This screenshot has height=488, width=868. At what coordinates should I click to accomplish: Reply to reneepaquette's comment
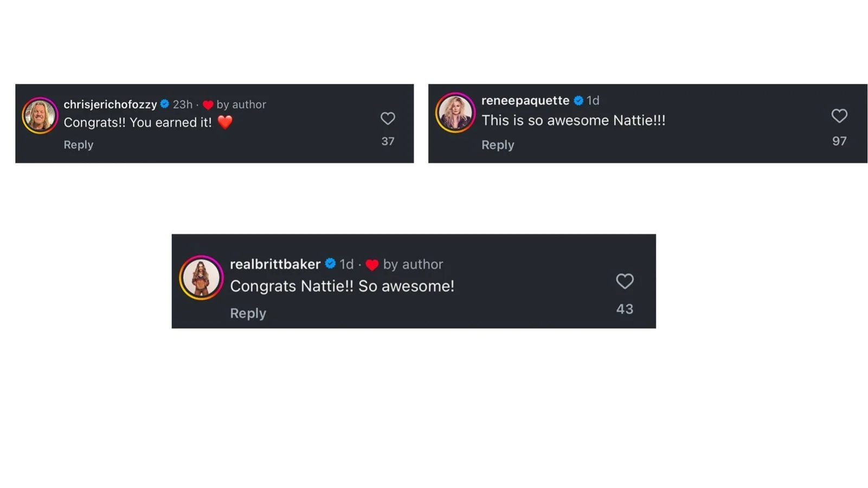click(498, 145)
